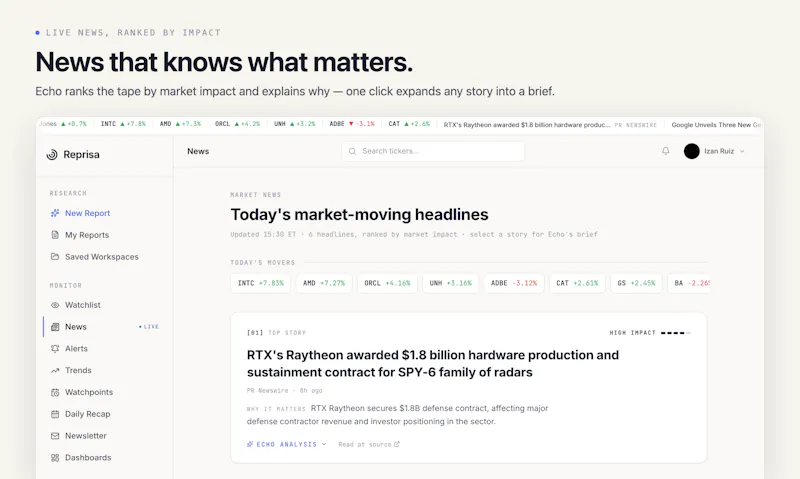Image resolution: width=800 pixels, height=479 pixels.
Task: Click INTC +7.8% in ticker tape
Action: tap(123, 124)
